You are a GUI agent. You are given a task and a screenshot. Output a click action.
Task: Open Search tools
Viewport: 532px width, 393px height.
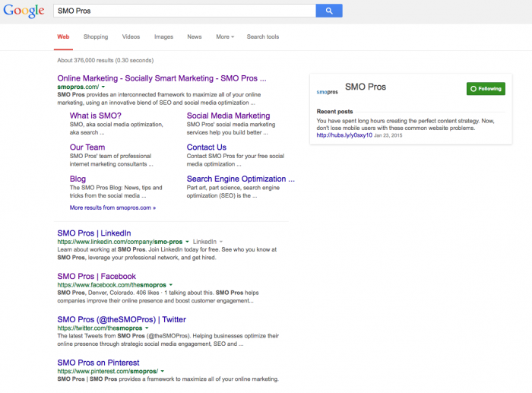point(263,36)
